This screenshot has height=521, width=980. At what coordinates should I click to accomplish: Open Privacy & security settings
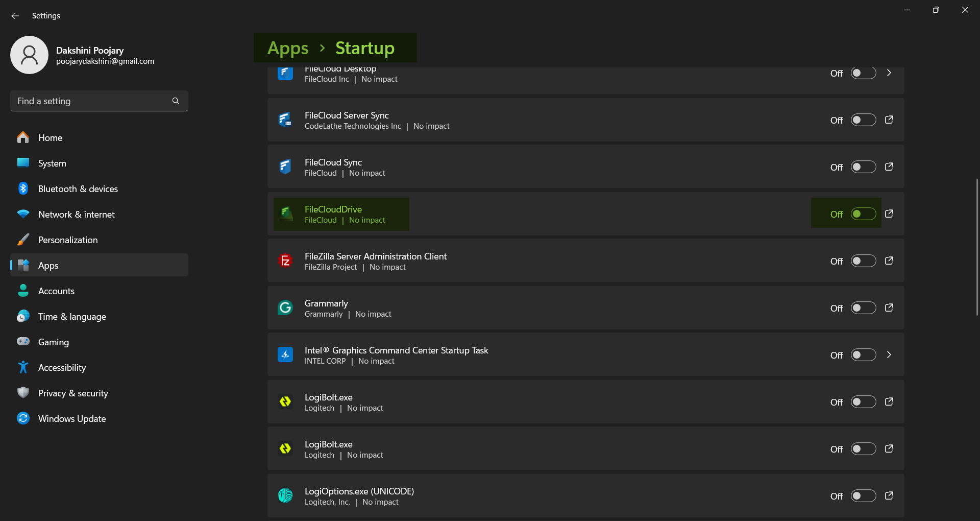click(x=99, y=393)
